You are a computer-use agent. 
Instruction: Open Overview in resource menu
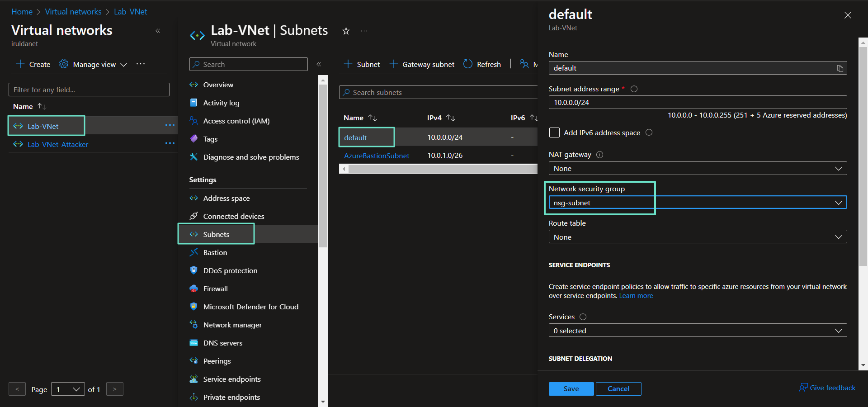[218, 85]
